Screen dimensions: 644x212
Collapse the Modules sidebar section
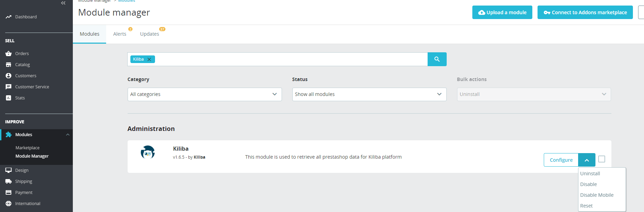pyautogui.click(x=68, y=135)
